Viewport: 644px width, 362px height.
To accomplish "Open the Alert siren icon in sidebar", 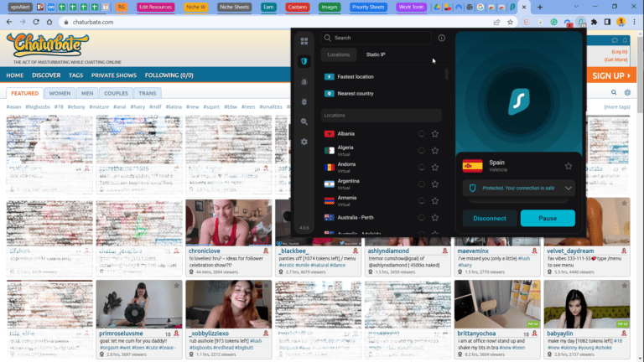I will tap(304, 81).
